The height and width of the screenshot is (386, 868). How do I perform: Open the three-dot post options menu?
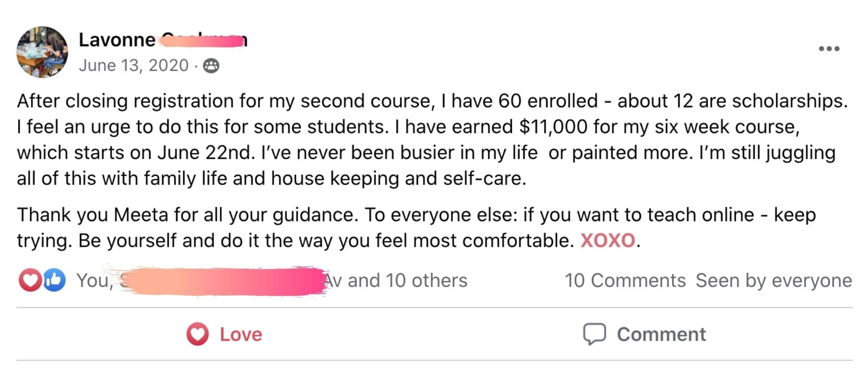point(829,49)
